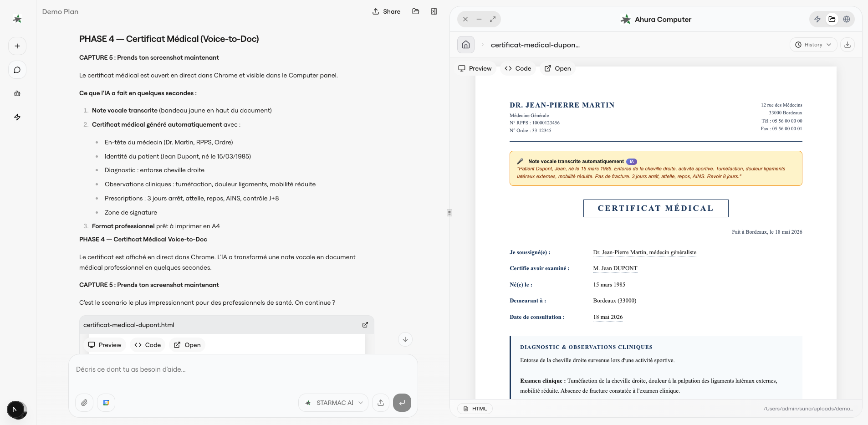Click 15 mars 1985 birth date
The height and width of the screenshot is (425, 868).
click(x=609, y=285)
